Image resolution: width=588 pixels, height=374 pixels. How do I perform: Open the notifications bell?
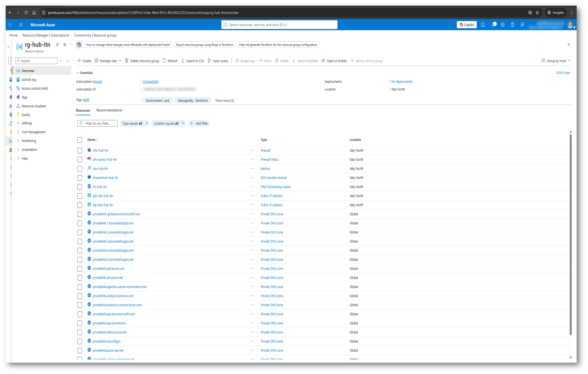[493, 25]
